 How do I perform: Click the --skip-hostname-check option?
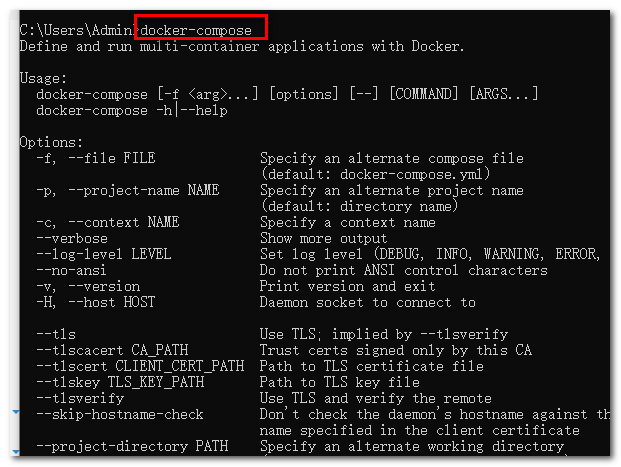coord(120,414)
